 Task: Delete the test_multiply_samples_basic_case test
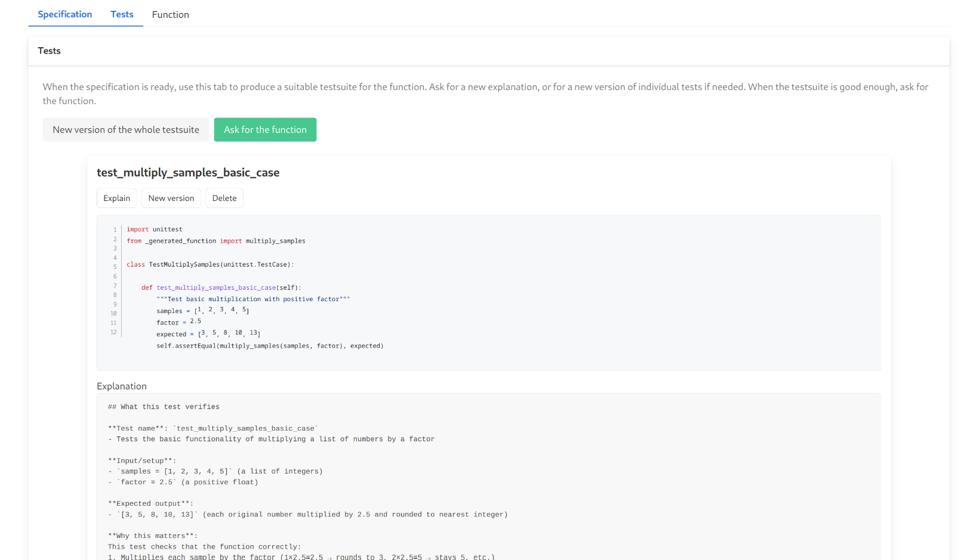click(224, 199)
